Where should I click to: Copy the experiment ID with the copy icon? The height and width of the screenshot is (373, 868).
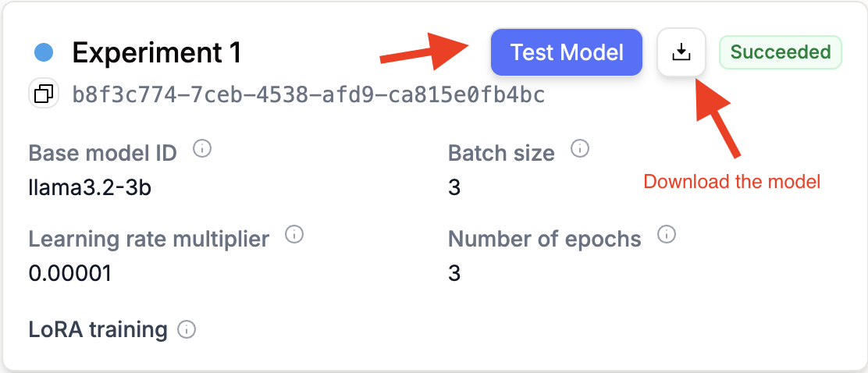click(x=44, y=94)
